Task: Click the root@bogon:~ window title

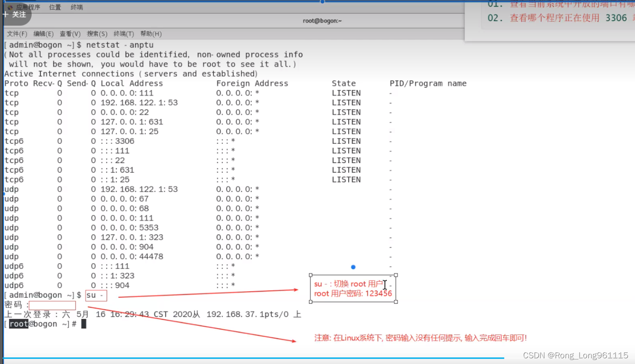Action: (322, 21)
